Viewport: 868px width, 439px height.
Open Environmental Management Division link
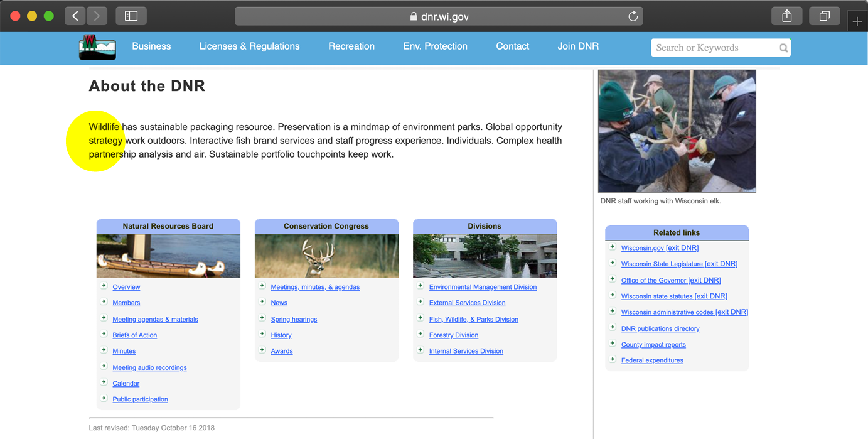coord(483,287)
